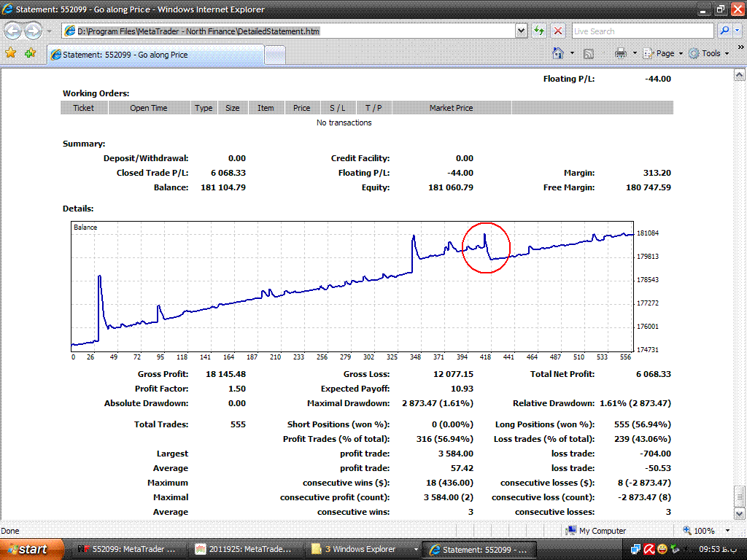The image size is (747, 560).
Task: Click the vertical scrollbar up arrow
Action: (740, 75)
